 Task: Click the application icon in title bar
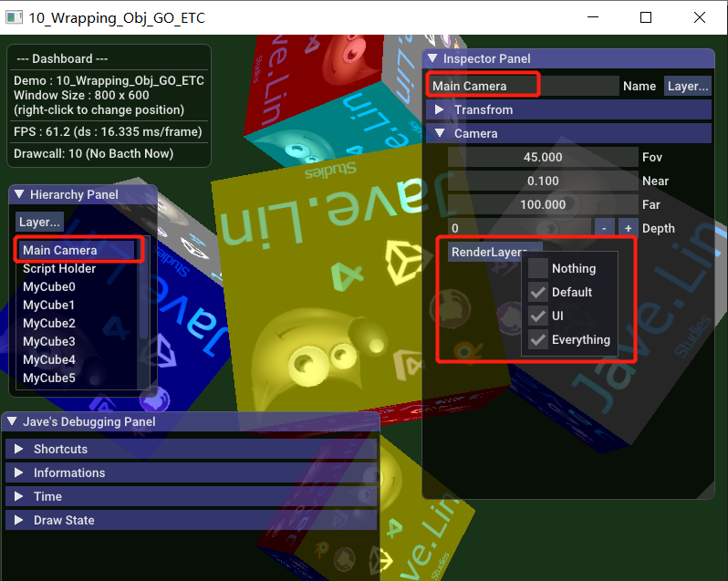[x=14, y=17]
